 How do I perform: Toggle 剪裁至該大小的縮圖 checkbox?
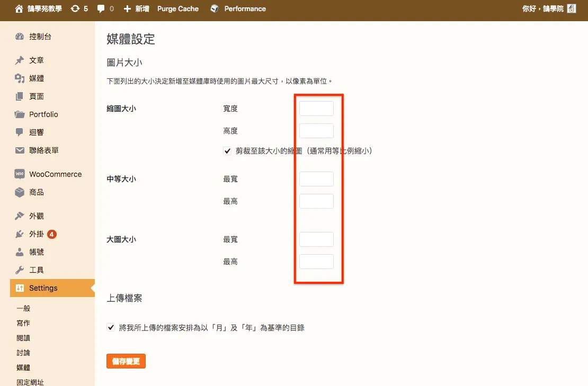pos(227,151)
